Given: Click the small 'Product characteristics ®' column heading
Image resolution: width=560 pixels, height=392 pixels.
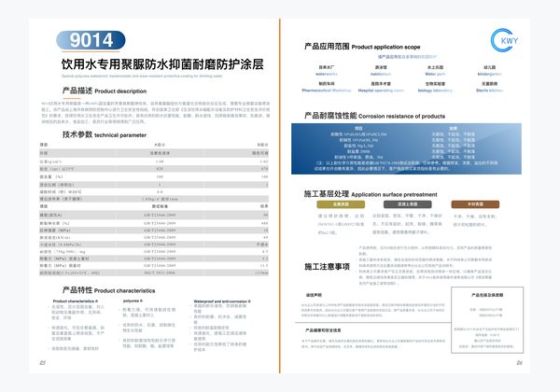Looking at the screenshot, I should pyautogui.click(x=76, y=301).
